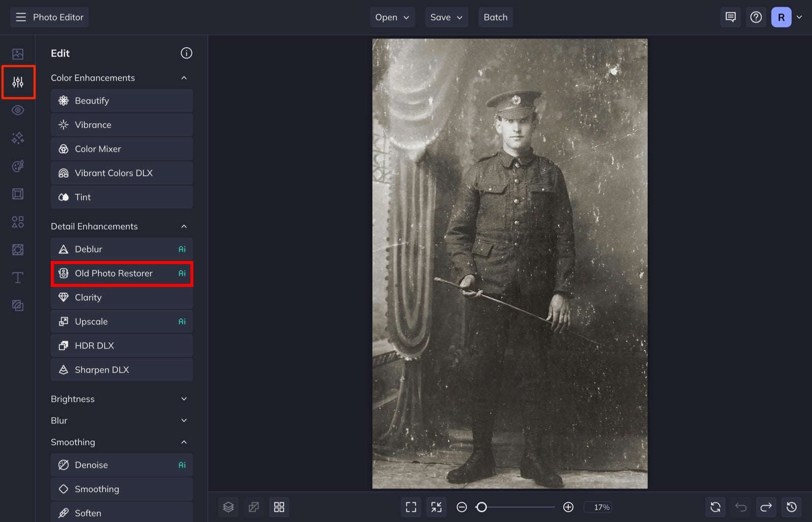Screen dimensions: 812x522
Task: Expand the Open dropdown menu
Action: [392, 17]
